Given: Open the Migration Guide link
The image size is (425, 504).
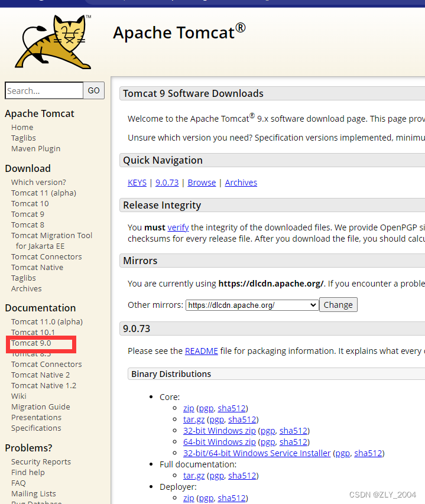Looking at the screenshot, I should coord(41,407).
